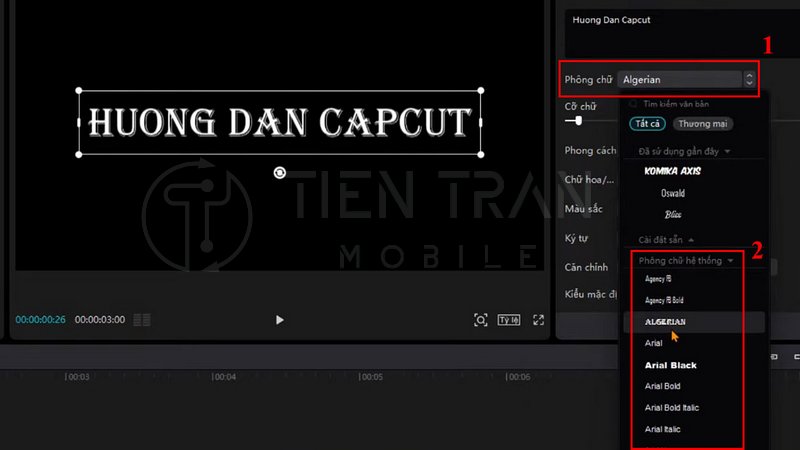
Task: Click the search magnifier icon in font list
Action: [634, 104]
